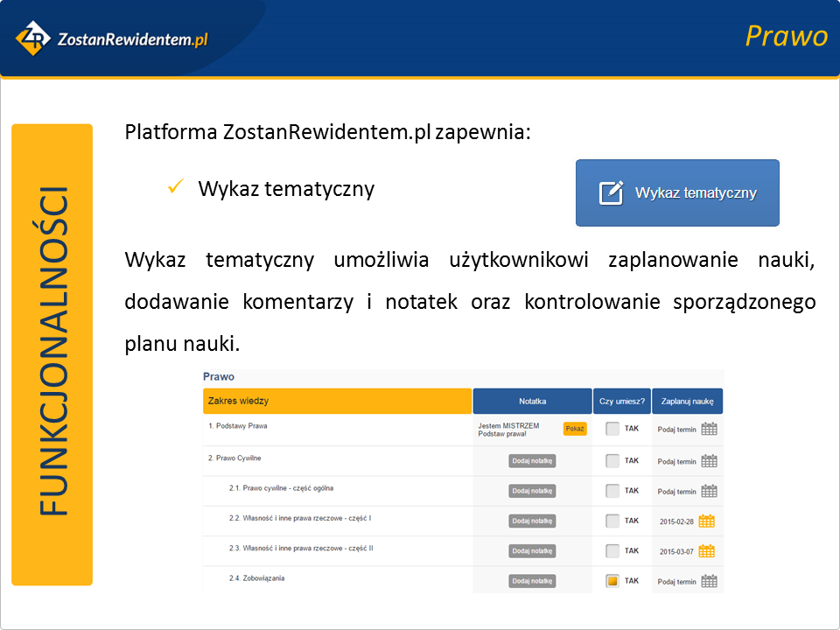This screenshot has height=630, width=840.
Task: Open calendar icon for Zobowiązania row
Action: click(x=709, y=581)
